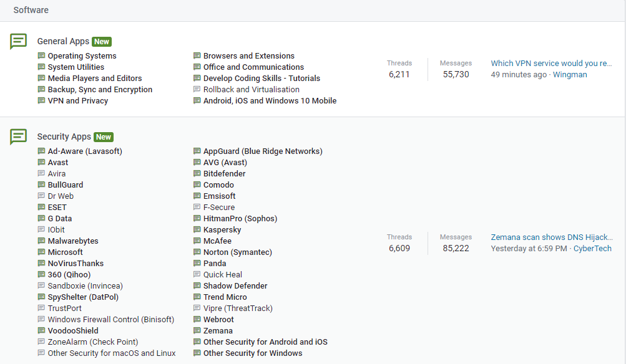
Task: Open the Security Apps forum
Action: click(64, 136)
